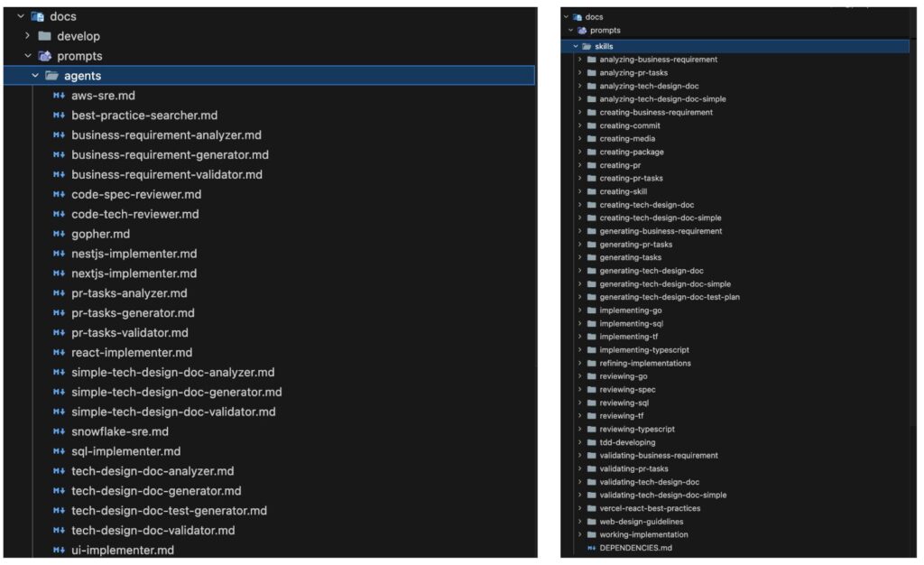Screen dimensions: 924x565
Task: Select the refining-implementations folder
Action: coord(645,363)
